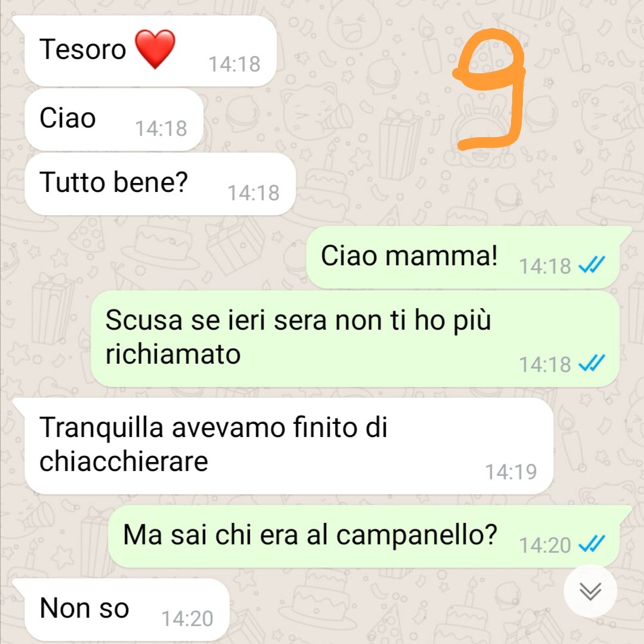This screenshot has height=644, width=644.
Task: Select the "Tutto bene?" message bubble
Action: click(x=160, y=184)
